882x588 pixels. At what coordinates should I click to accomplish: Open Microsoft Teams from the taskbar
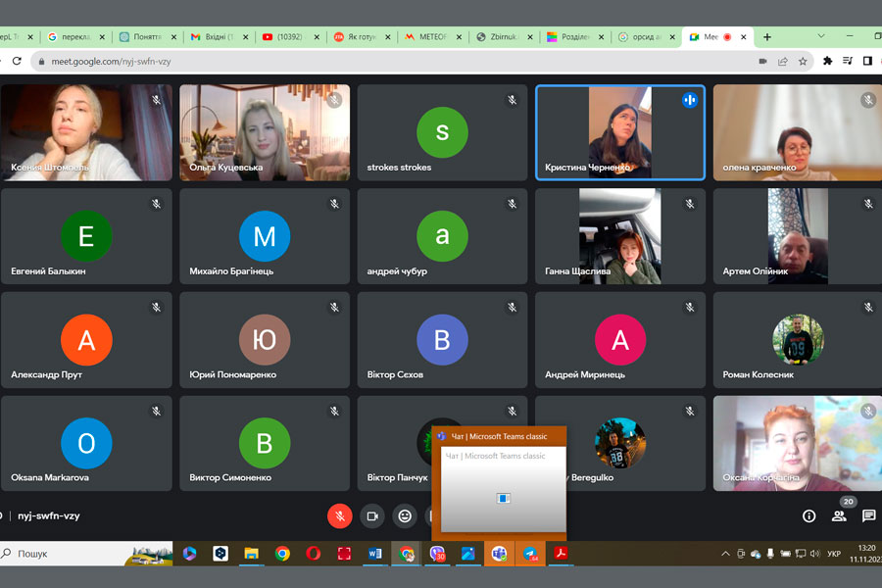pos(499,554)
